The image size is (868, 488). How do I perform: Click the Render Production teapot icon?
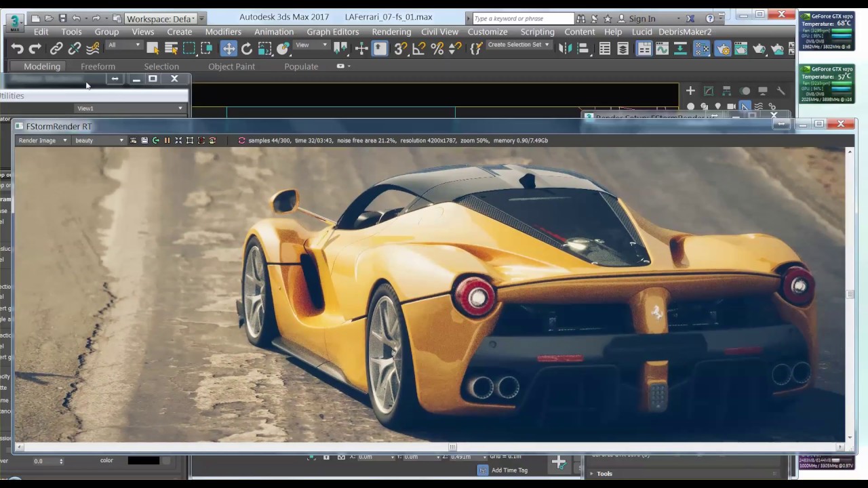[x=759, y=48]
